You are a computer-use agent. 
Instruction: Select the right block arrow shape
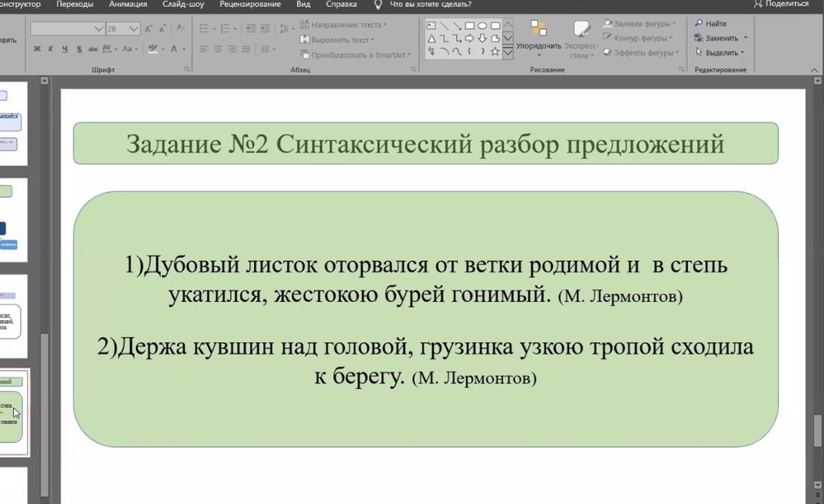[470, 38]
